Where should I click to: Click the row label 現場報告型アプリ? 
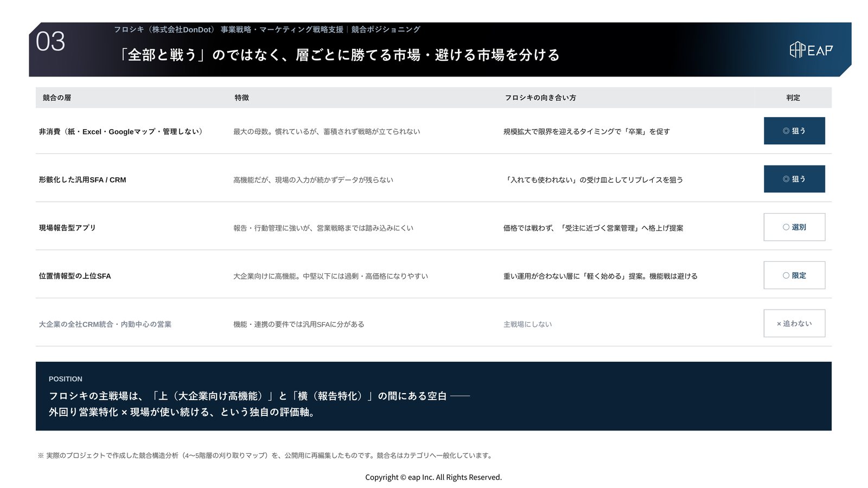pyautogui.click(x=67, y=228)
